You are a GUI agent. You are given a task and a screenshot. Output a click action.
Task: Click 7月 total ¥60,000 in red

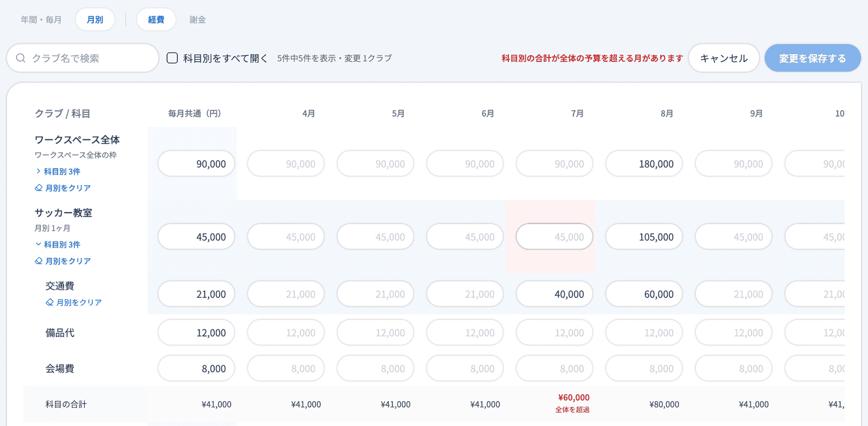pyautogui.click(x=573, y=398)
